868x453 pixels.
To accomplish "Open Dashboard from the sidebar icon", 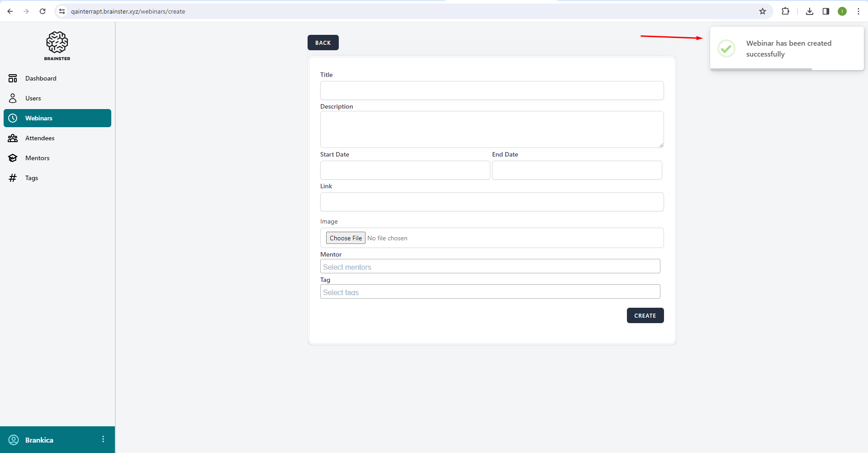I will pyautogui.click(x=13, y=78).
